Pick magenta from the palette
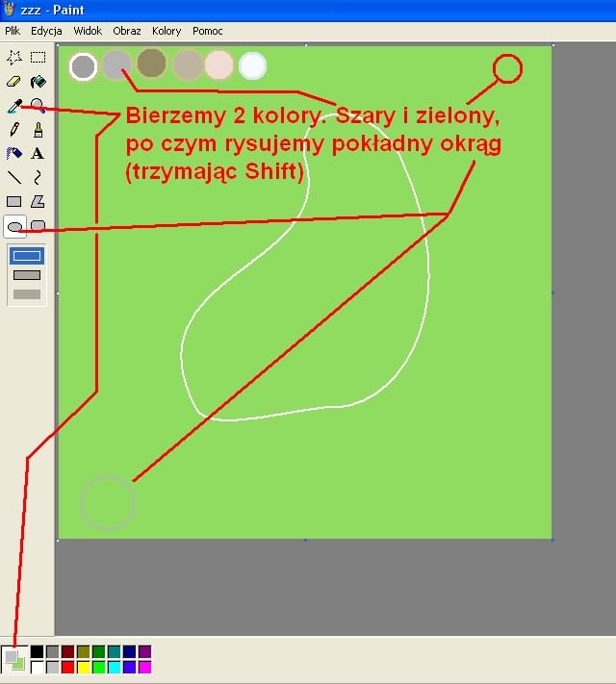The image size is (616, 684). coord(144,667)
